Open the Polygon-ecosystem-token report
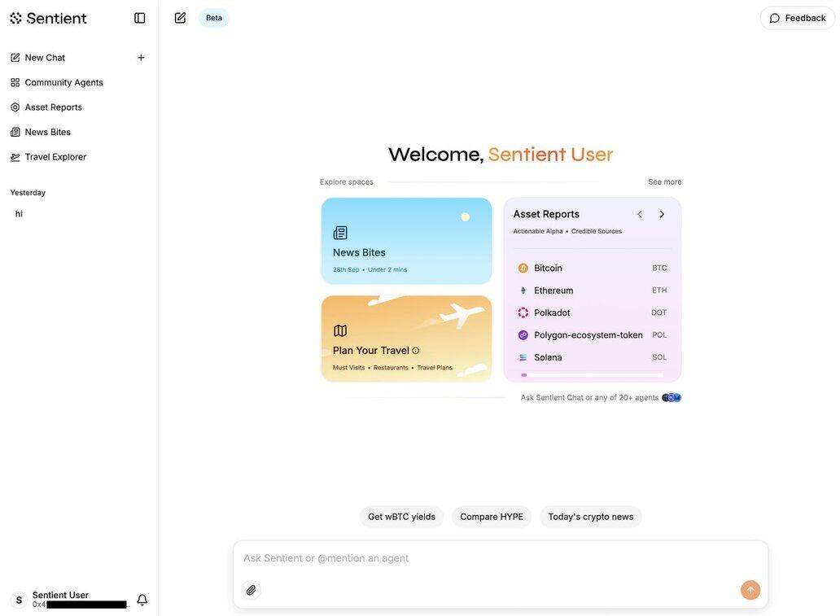 pyautogui.click(x=593, y=334)
